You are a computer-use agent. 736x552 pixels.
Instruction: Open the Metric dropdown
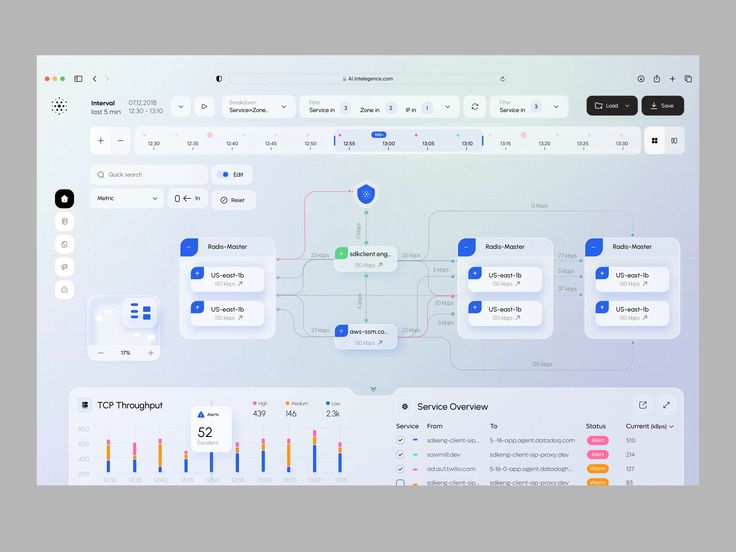pos(127,198)
